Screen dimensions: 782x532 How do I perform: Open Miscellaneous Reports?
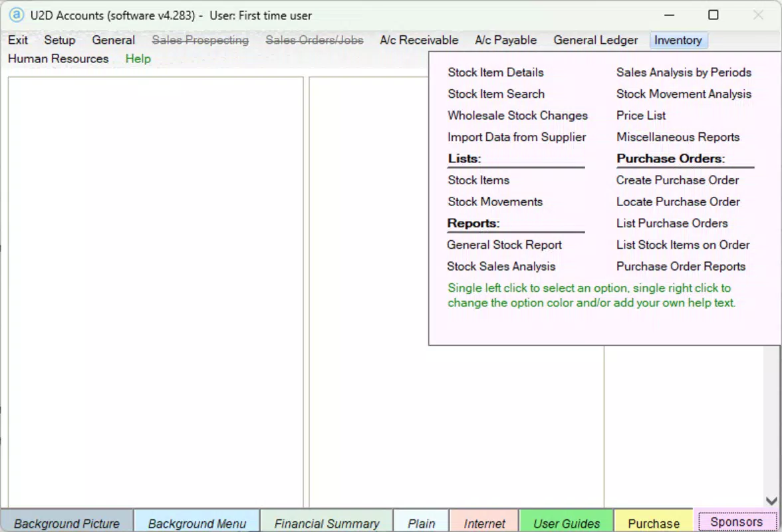(678, 136)
